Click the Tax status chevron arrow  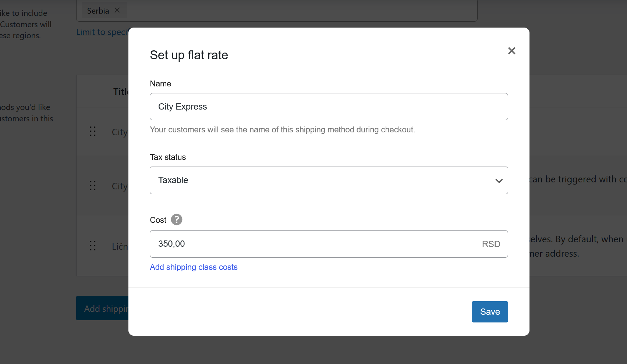click(499, 181)
